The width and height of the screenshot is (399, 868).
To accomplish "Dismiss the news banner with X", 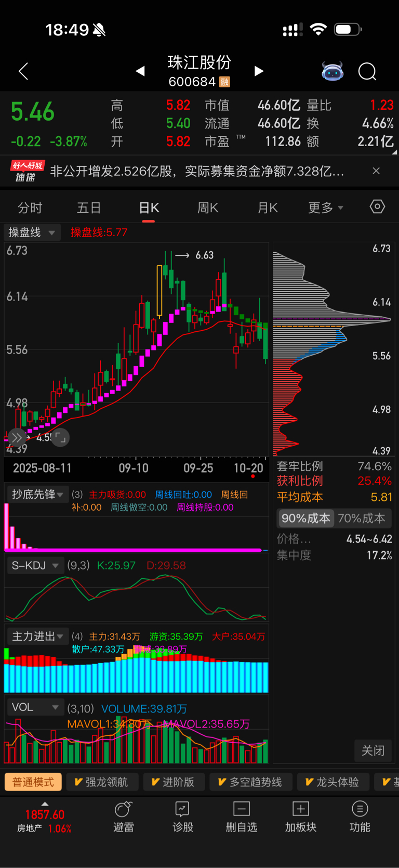I will [376, 171].
